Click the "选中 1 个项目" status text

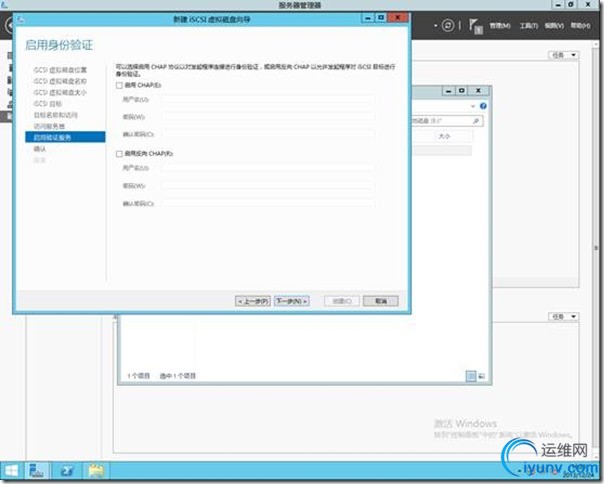coord(178,376)
